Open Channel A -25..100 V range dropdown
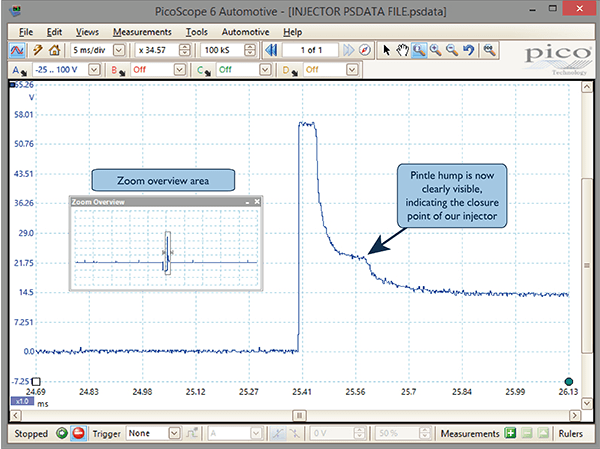Viewport: 600px width, 449px height. [x=94, y=70]
